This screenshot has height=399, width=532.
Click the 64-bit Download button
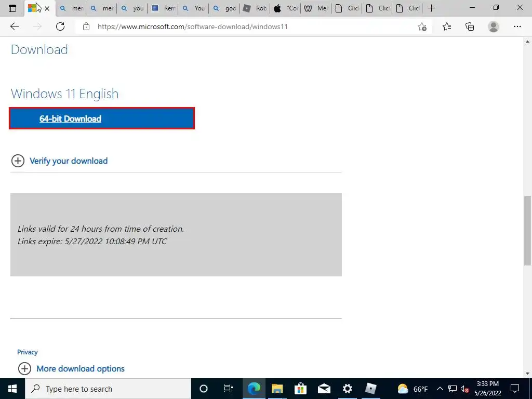[102, 118]
